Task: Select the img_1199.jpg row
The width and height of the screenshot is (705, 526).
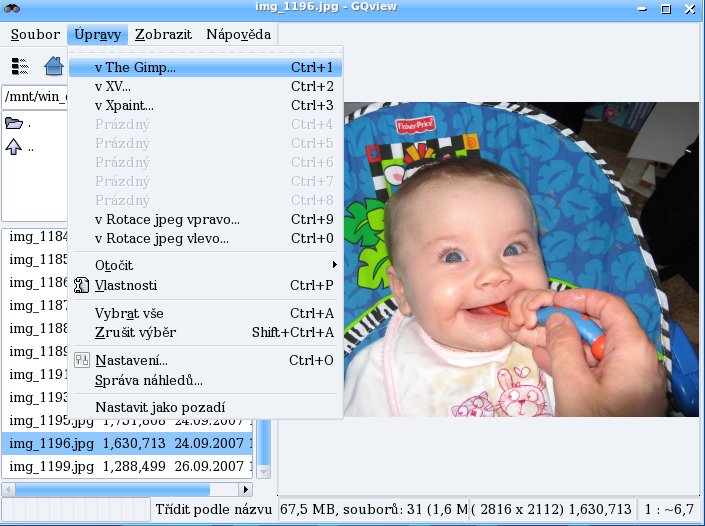Action: click(x=127, y=466)
